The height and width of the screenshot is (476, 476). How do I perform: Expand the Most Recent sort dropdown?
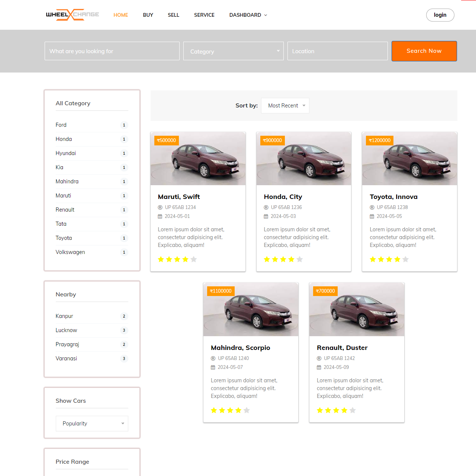pyautogui.click(x=285, y=106)
